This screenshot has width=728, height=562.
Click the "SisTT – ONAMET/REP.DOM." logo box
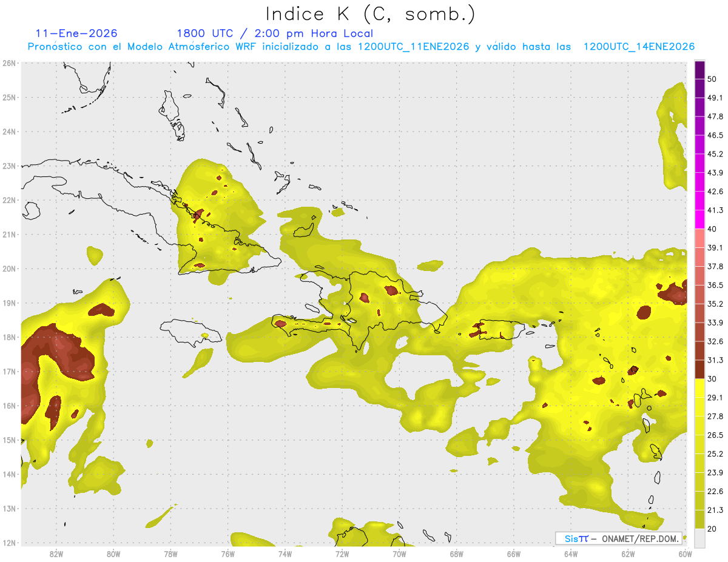619,538
